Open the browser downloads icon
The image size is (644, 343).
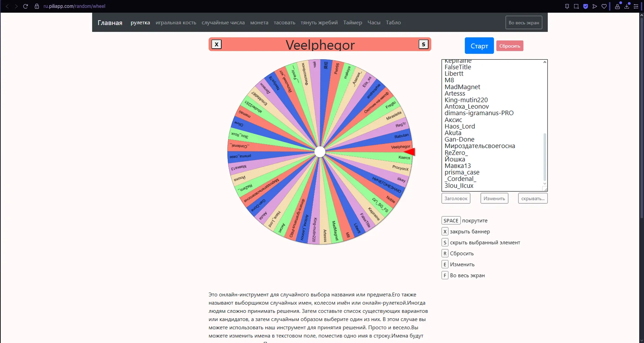tap(627, 6)
